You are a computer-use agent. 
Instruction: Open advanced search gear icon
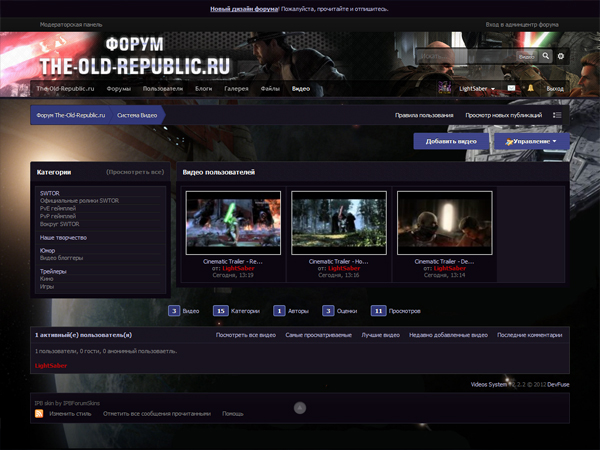pyautogui.click(x=562, y=57)
